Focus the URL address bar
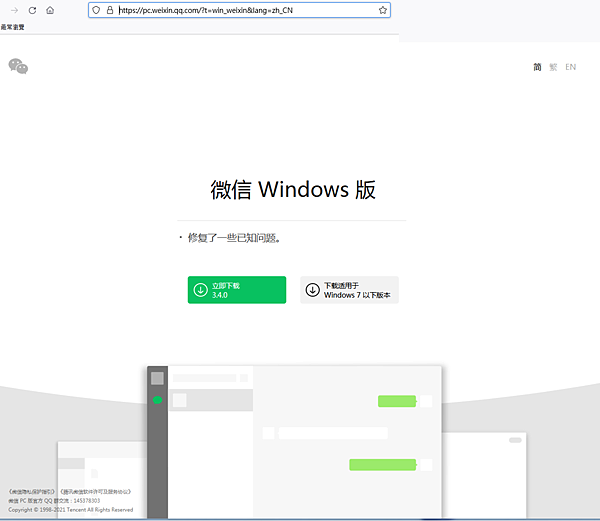The width and height of the screenshot is (600, 521). 240,10
